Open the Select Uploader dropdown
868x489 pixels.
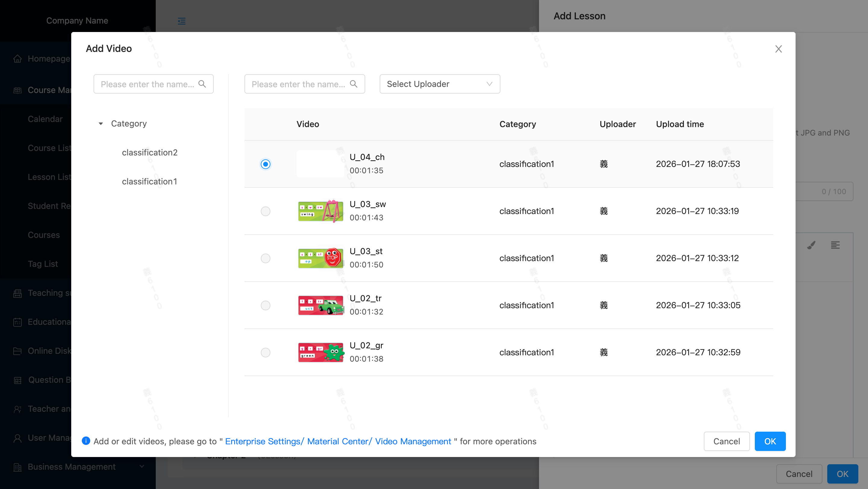[x=439, y=84]
